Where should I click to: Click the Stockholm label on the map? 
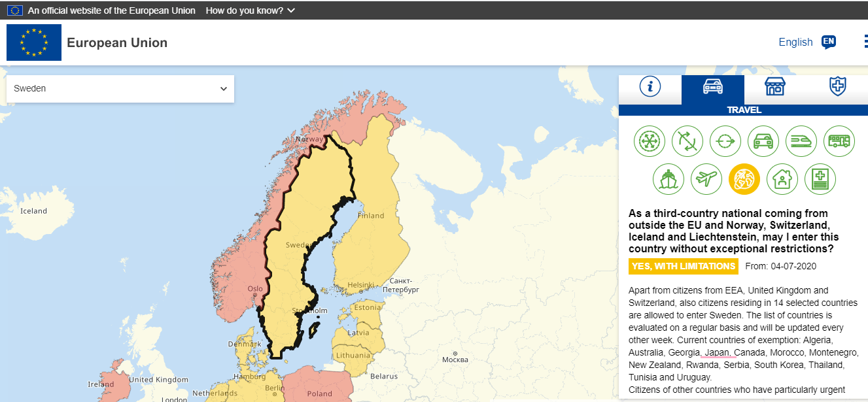click(x=309, y=310)
